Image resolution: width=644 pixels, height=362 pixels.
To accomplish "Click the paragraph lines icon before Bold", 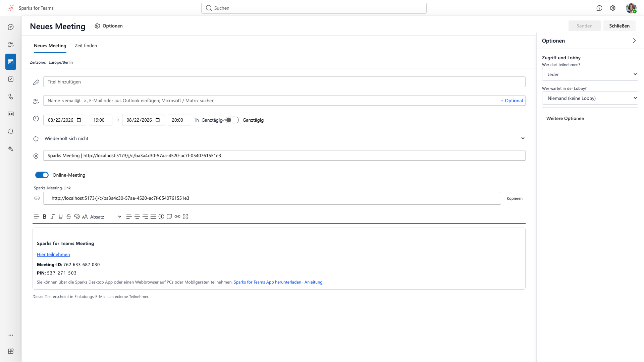I will coord(37,217).
